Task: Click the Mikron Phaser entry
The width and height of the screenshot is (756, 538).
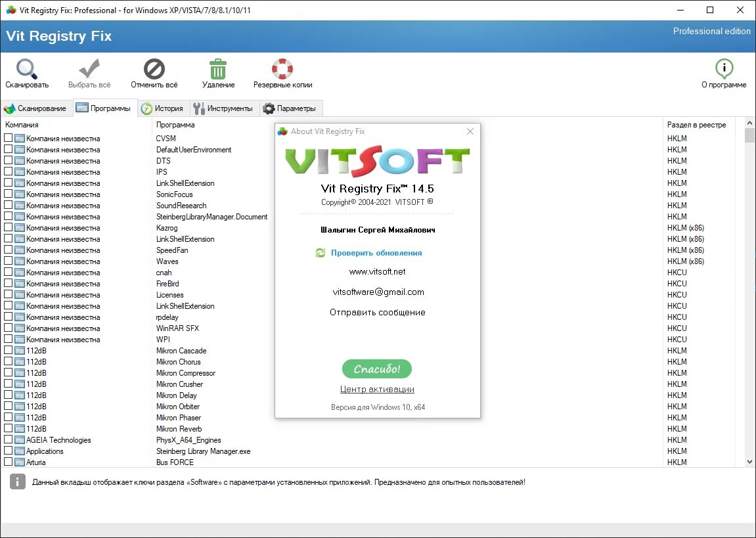Action: pos(179,418)
